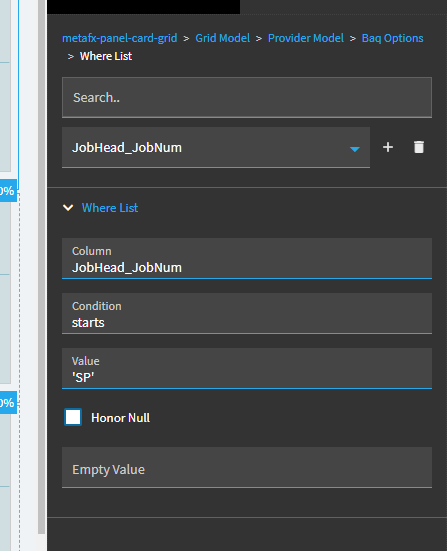Click into the Empty Value field
Image resolution: width=447 pixels, height=551 pixels.
point(247,467)
